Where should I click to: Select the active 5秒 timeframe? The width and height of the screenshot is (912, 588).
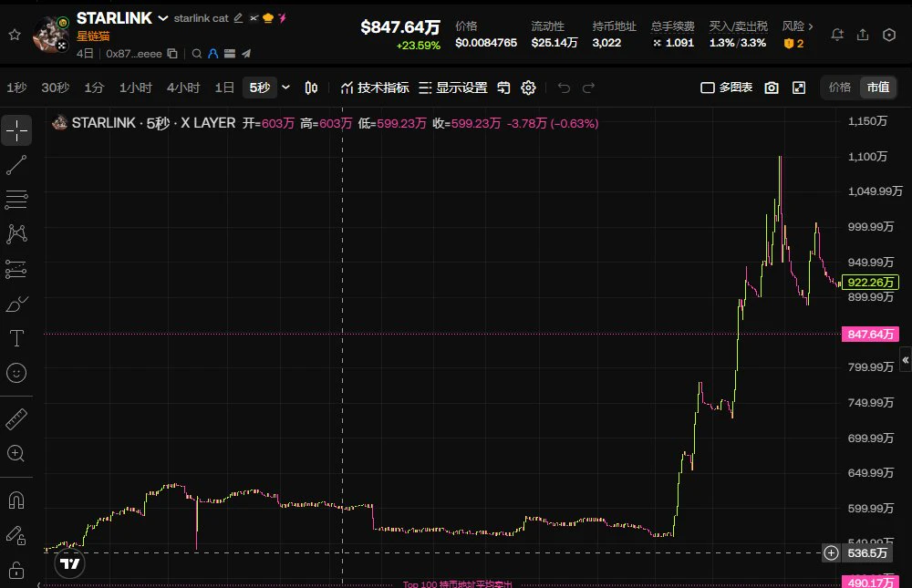259,88
